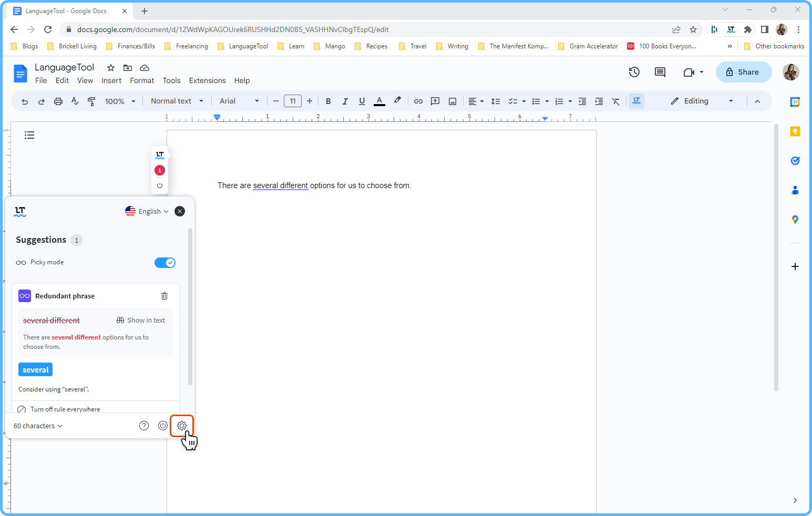Open the highlight color picker
This screenshot has height=516, width=812.
coord(397,100)
